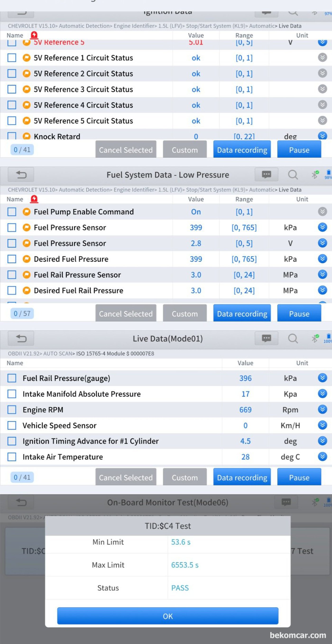Viewport: 332px width, 644px height.
Task: Select the Engine RPM checkbox
Action: click(x=12, y=410)
